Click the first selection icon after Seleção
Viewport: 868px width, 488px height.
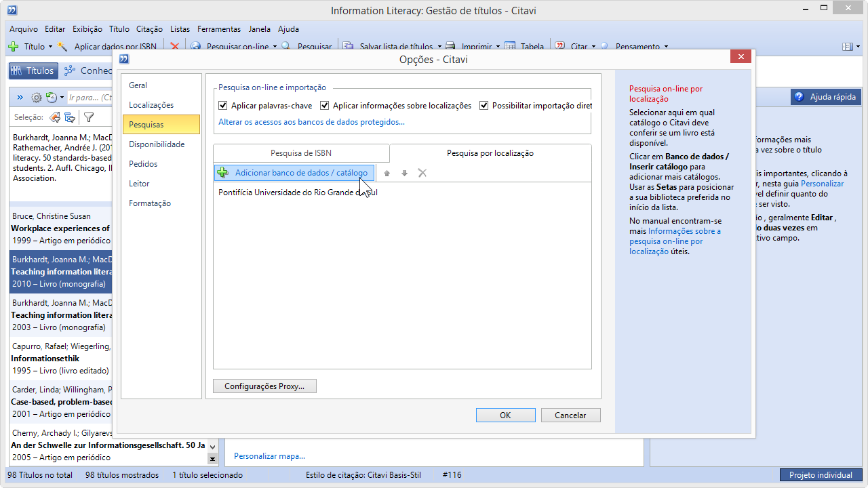(x=55, y=117)
